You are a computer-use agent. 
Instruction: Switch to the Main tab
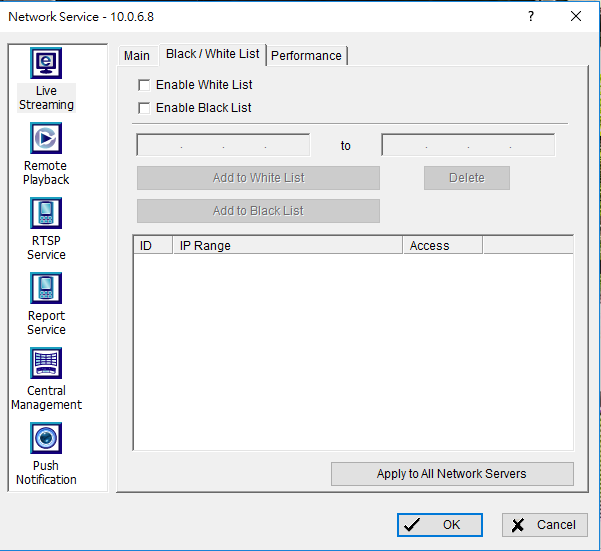point(137,56)
